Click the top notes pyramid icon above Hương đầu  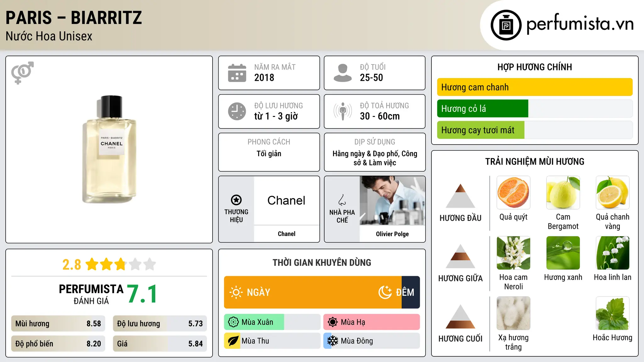[460, 196]
